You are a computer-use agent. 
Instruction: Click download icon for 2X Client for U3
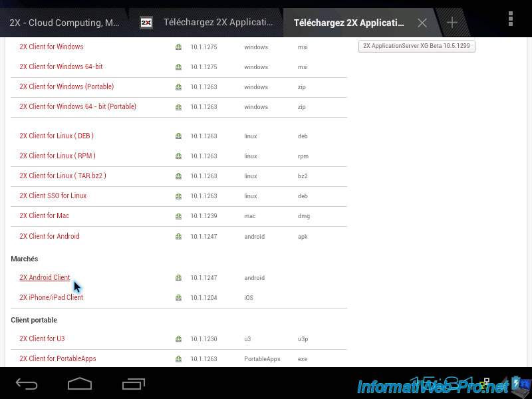[178, 339]
